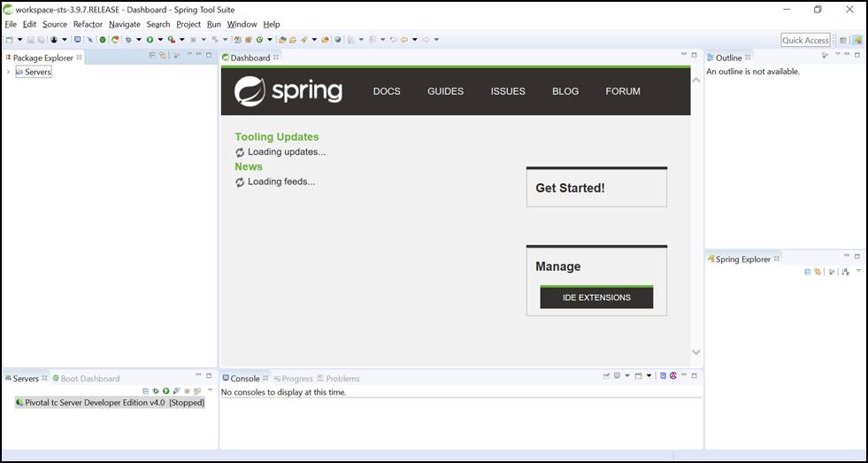
Task: Open the GUIDES link in Spring header
Action: click(446, 91)
